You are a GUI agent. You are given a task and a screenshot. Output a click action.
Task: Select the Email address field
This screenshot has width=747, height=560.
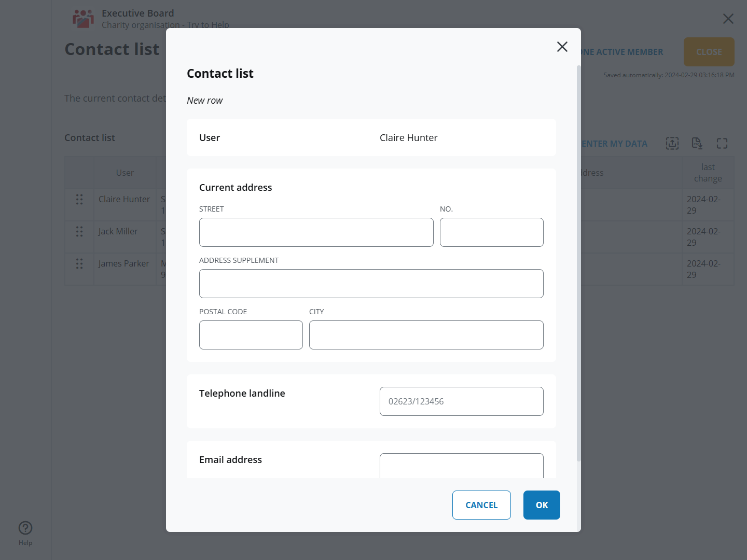click(x=461, y=466)
